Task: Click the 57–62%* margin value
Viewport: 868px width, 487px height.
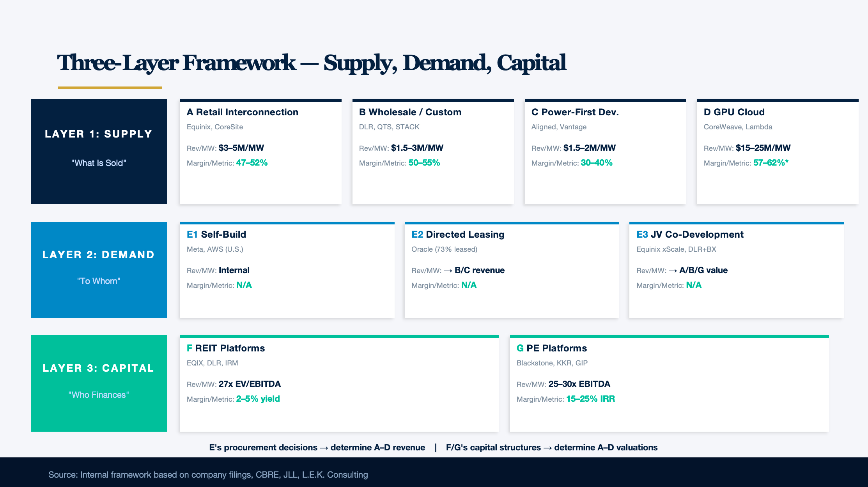Action: click(771, 163)
